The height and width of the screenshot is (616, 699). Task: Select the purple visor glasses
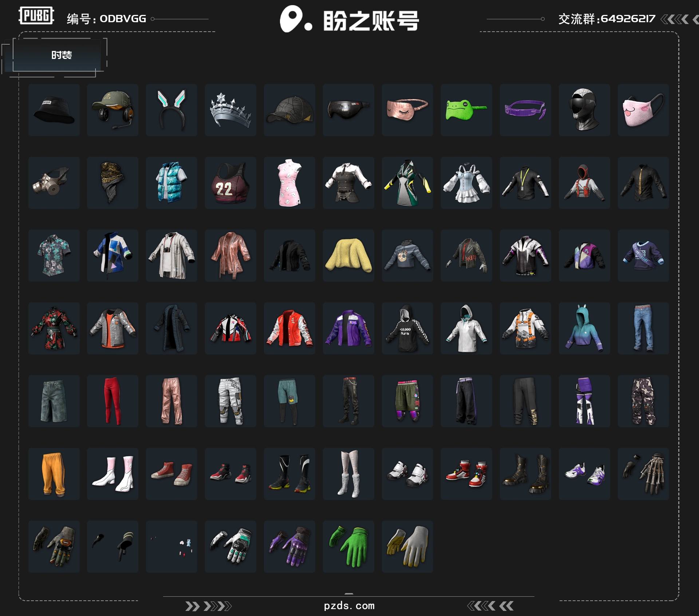(x=526, y=110)
